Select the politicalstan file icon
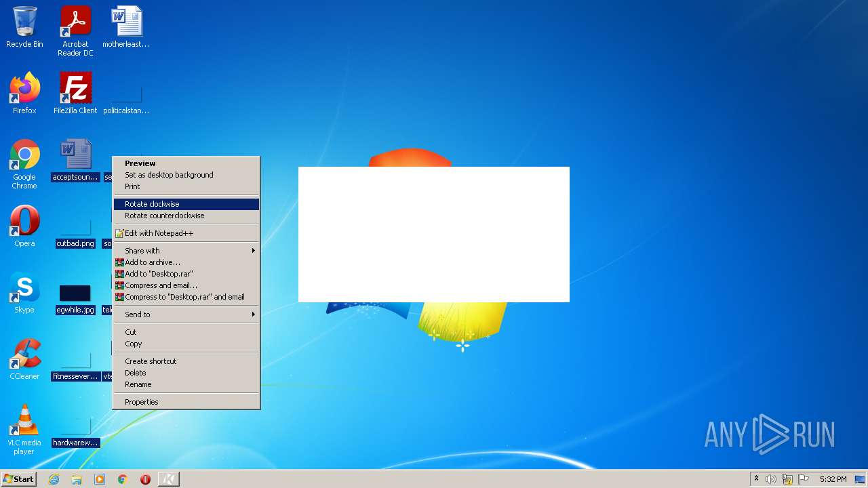The height and width of the screenshot is (488, 868). pos(126,99)
